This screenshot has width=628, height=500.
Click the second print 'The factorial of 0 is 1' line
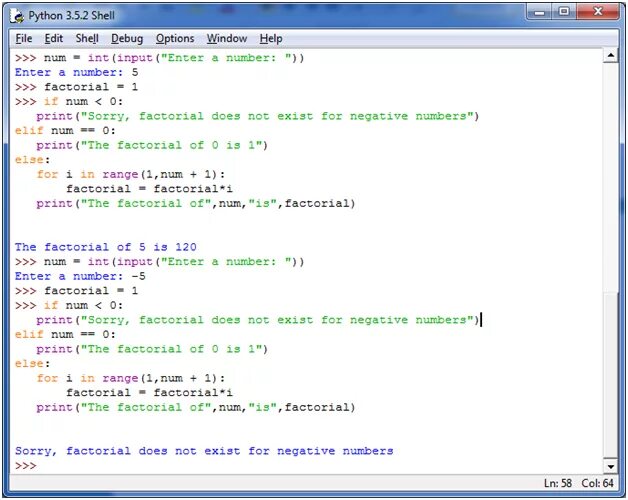coord(152,349)
